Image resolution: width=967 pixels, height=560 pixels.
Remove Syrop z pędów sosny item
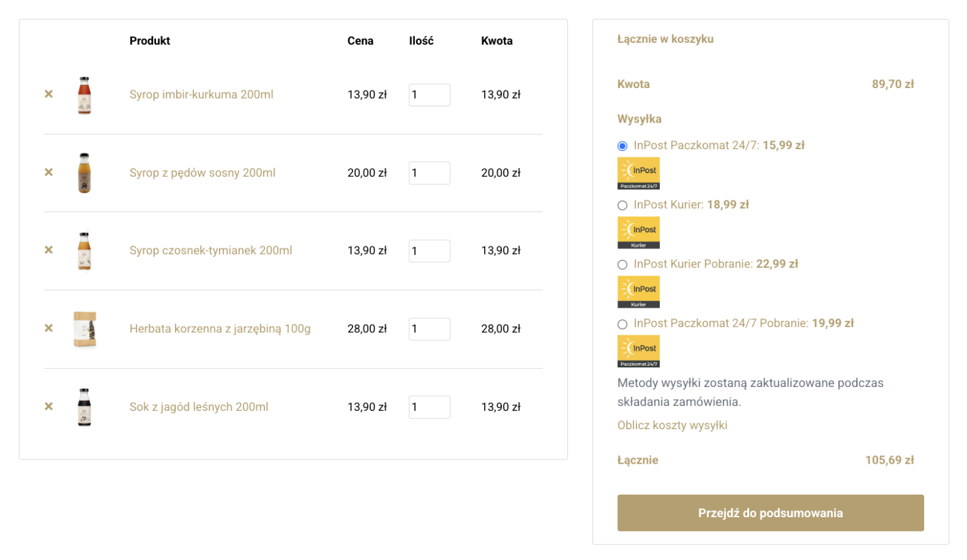(48, 172)
